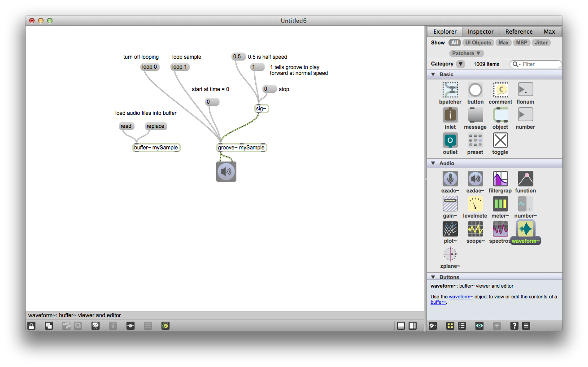Select the inlet object icon
This screenshot has height=367, width=588.
tap(450, 115)
